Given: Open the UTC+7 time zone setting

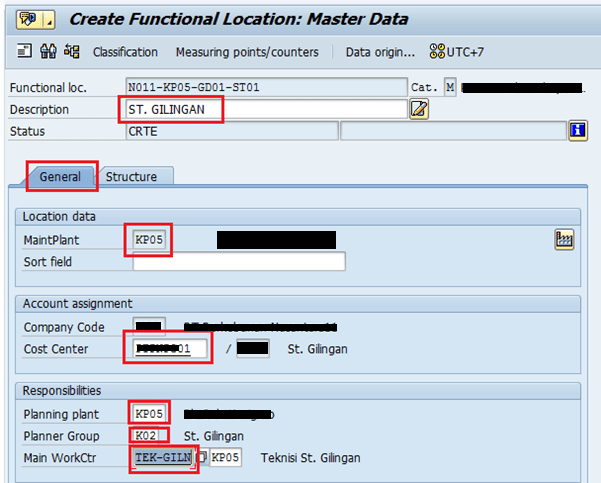Looking at the screenshot, I should point(457,52).
